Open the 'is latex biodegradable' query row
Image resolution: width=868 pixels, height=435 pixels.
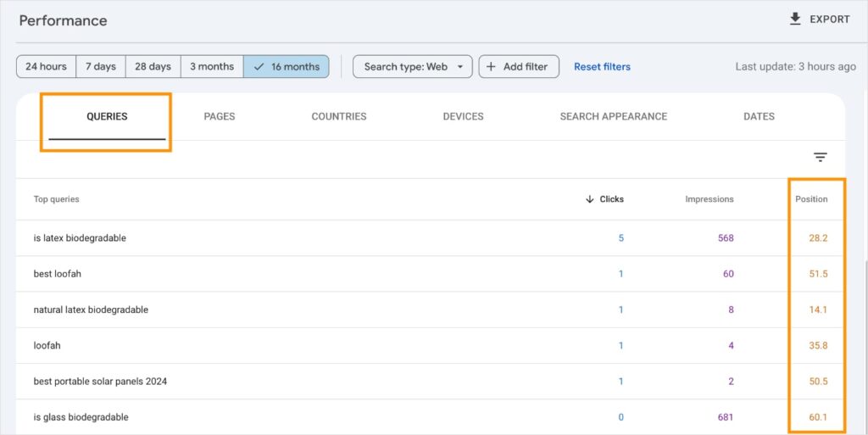click(x=80, y=238)
